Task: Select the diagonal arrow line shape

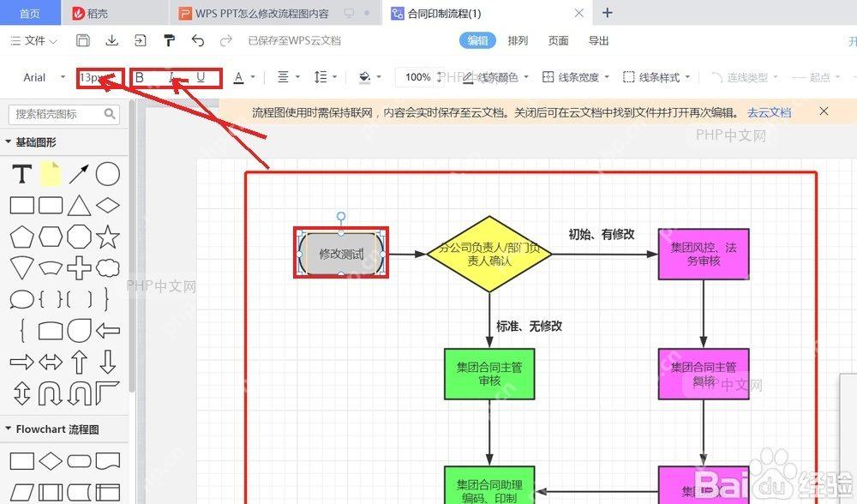Action: 79,174
